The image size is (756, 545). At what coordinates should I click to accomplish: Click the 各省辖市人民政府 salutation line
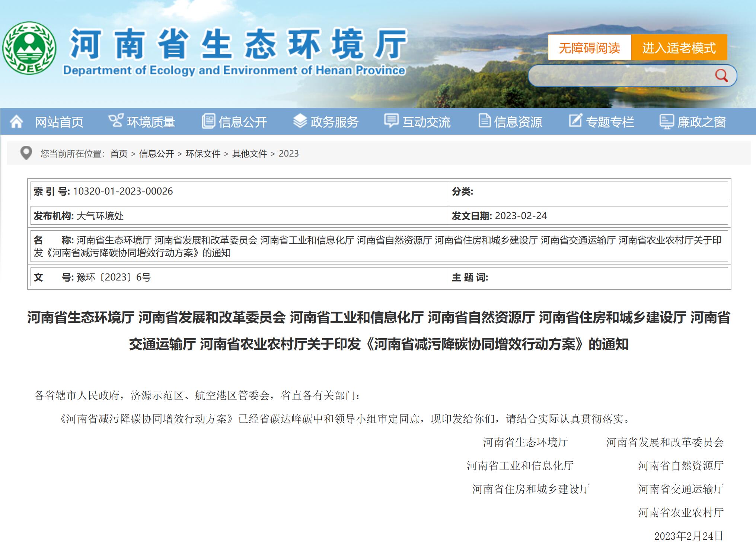tap(197, 395)
